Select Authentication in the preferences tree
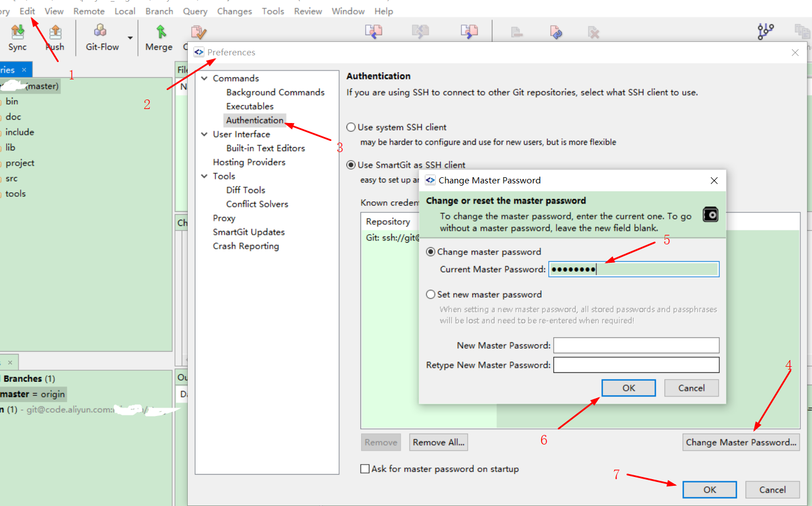Image resolution: width=812 pixels, height=506 pixels. tap(255, 120)
